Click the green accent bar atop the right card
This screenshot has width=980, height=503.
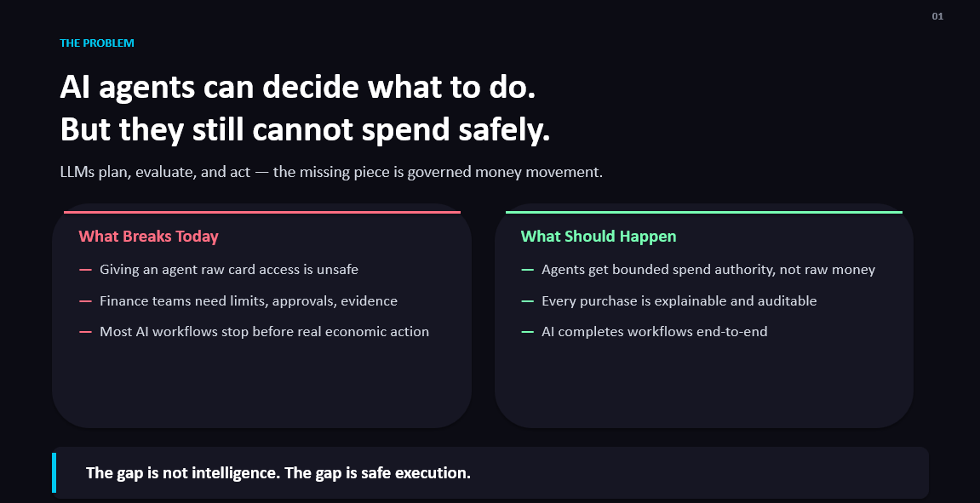(704, 213)
